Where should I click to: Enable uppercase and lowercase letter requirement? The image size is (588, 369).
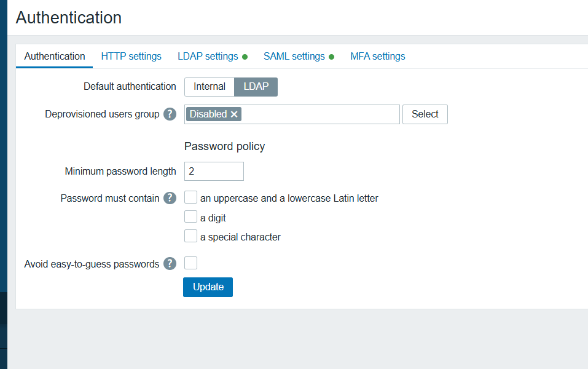[191, 197]
